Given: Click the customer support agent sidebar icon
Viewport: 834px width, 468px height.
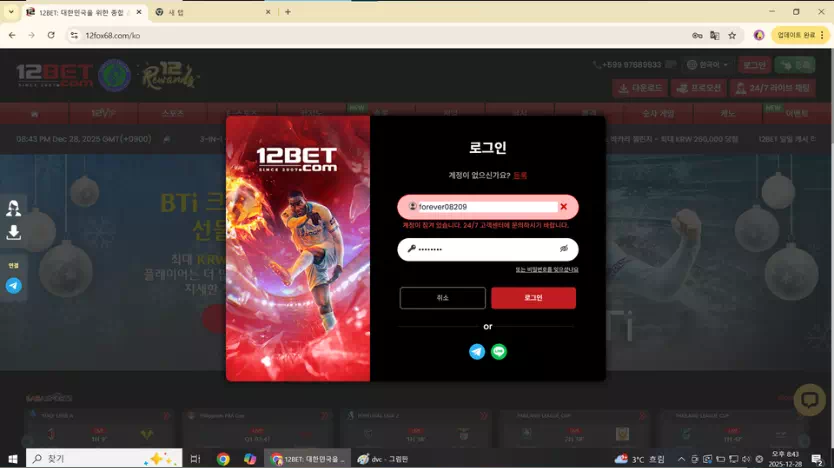Looking at the screenshot, I should click(x=14, y=208).
